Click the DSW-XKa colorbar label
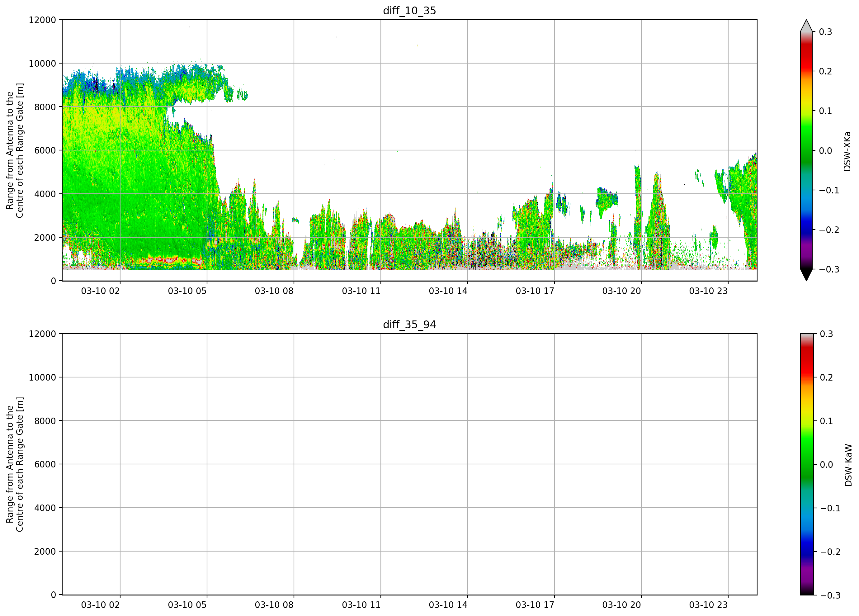The height and width of the screenshot is (616, 859). pos(847,151)
